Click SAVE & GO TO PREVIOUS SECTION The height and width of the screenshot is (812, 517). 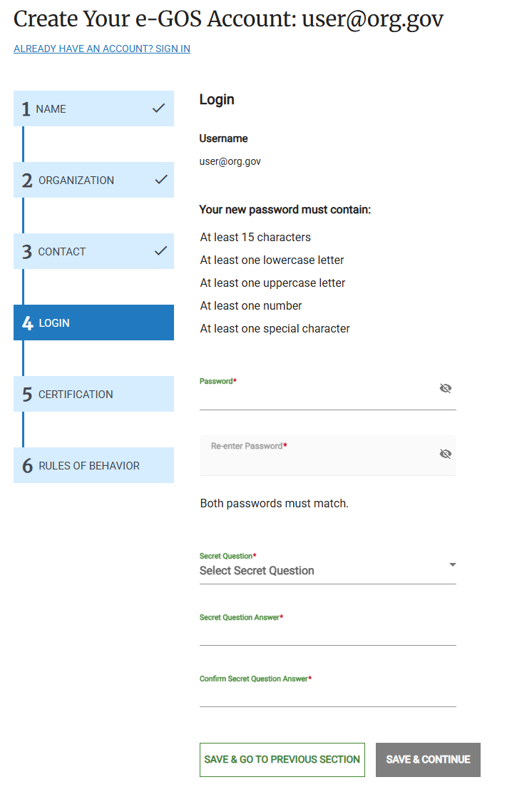tap(282, 759)
